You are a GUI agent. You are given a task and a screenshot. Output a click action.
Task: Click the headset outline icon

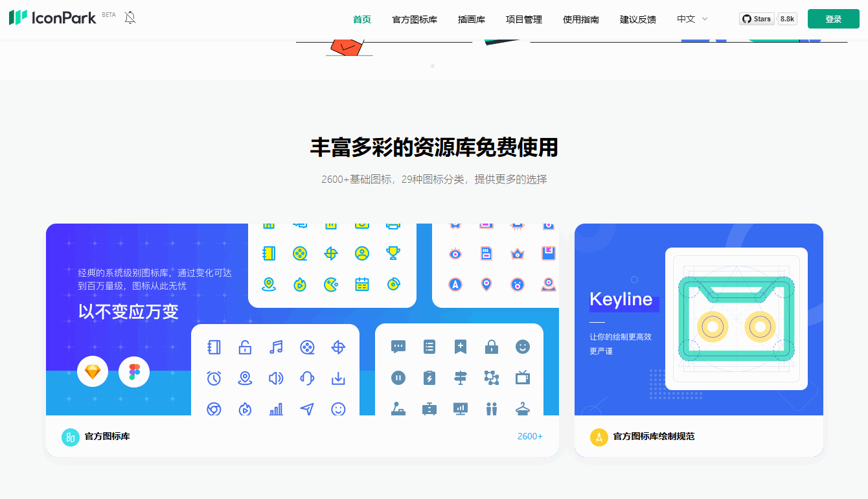(307, 378)
